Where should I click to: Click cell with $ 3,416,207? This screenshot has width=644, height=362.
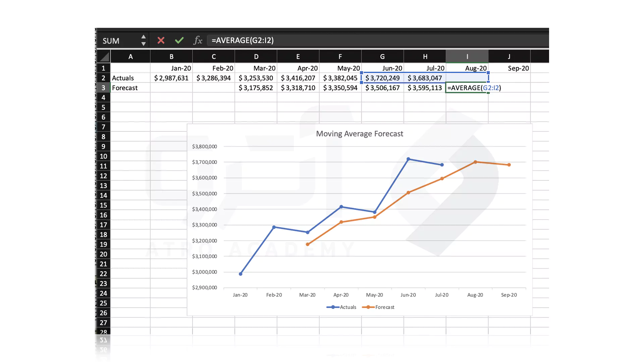tap(298, 78)
